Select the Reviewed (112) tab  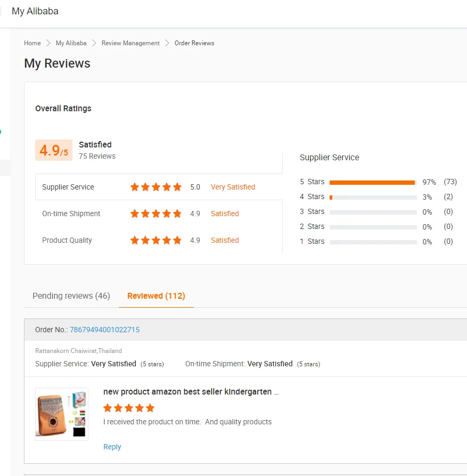click(156, 296)
